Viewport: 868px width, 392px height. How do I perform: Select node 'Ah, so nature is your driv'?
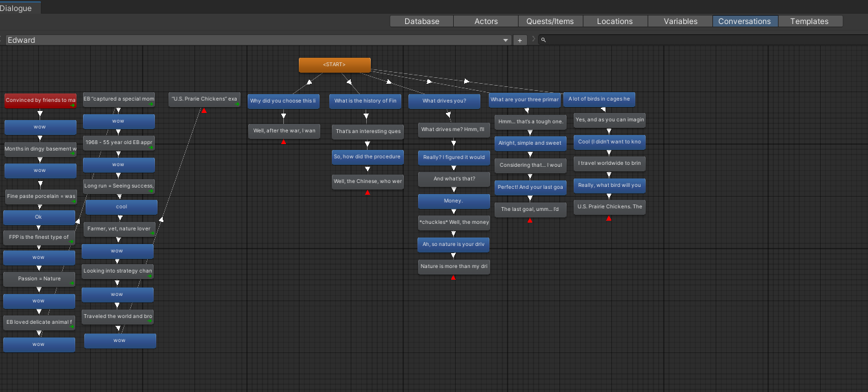(453, 245)
